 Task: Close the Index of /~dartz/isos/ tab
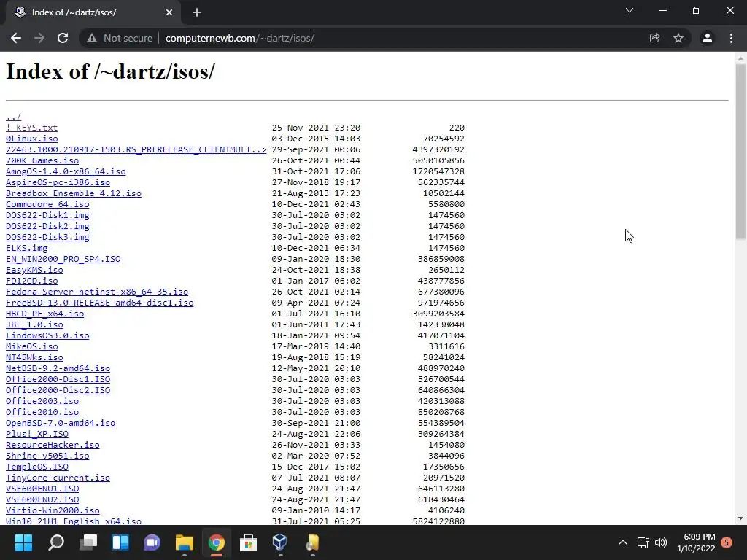169,12
